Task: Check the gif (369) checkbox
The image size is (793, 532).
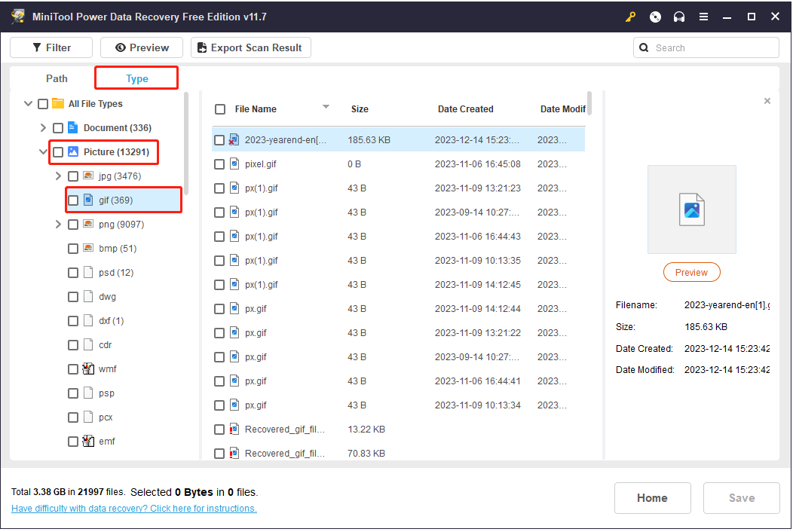Action: click(x=73, y=200)
